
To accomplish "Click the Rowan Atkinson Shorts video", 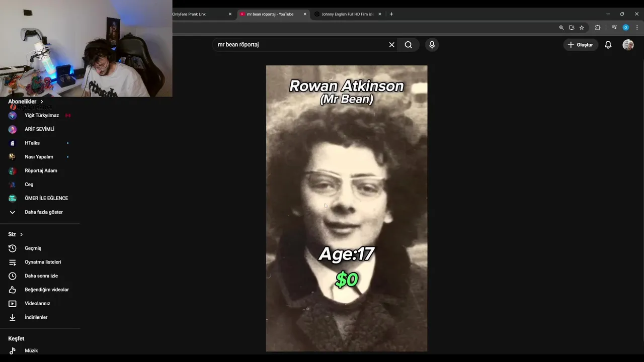I will point(347,208).
